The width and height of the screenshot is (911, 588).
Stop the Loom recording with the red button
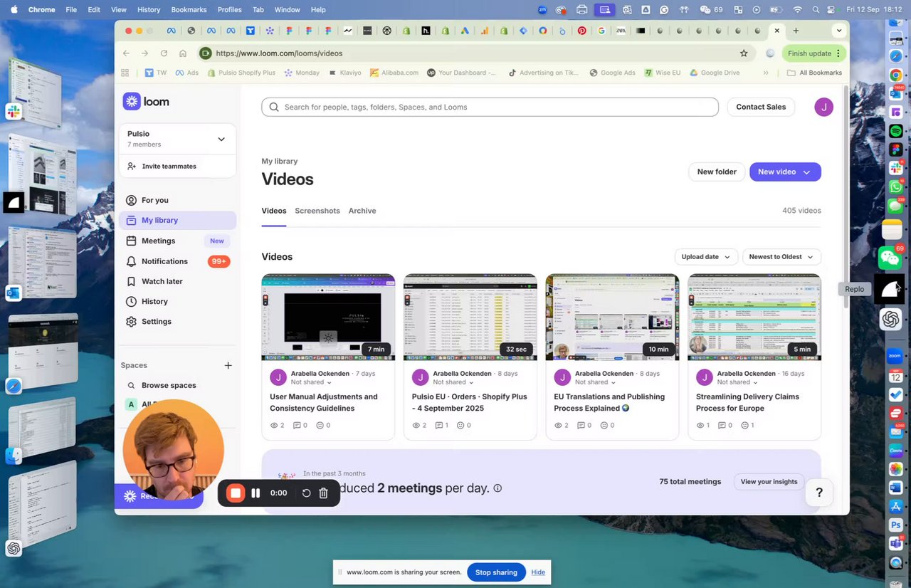pos(236,493)
